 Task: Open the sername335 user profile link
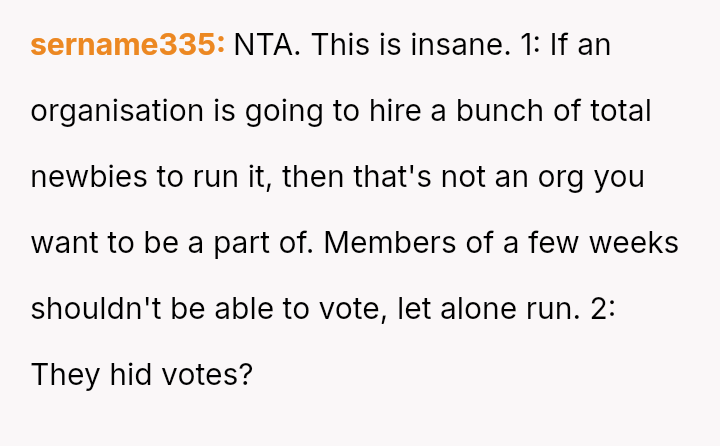coord(128,45)
